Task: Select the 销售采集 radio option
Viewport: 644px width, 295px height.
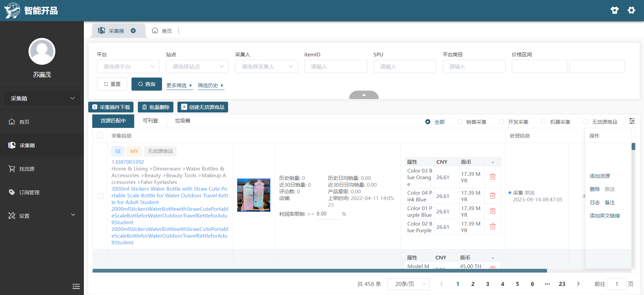Action: click(x=472, y=122)
